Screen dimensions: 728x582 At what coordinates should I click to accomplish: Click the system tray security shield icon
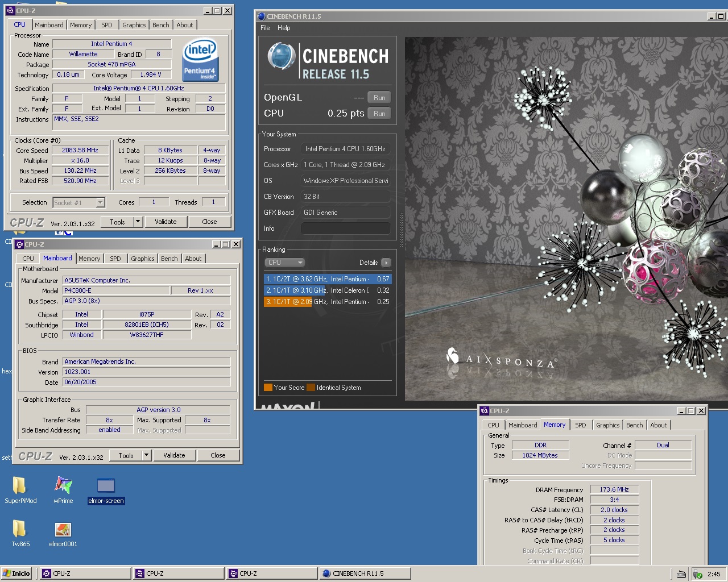tap(698, 574)
